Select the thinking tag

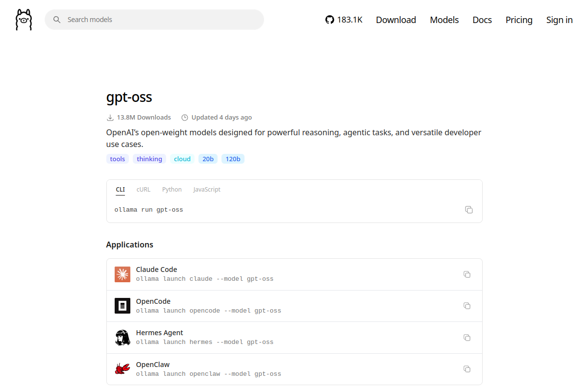(149, 159)
